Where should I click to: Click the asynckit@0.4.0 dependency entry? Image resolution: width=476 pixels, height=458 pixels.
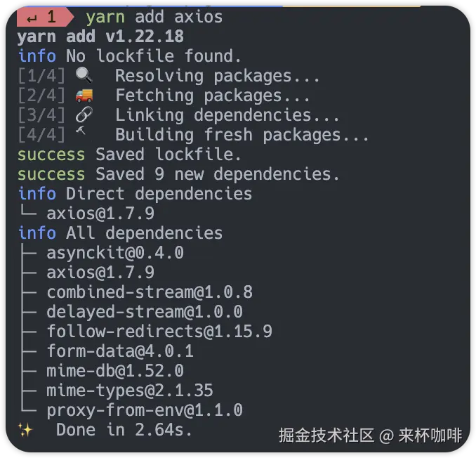115,252
